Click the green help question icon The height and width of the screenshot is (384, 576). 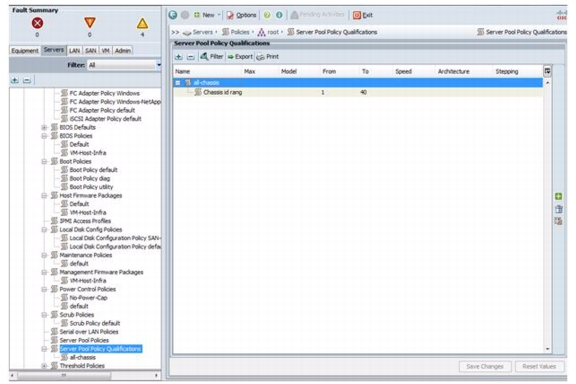(267, 15)
